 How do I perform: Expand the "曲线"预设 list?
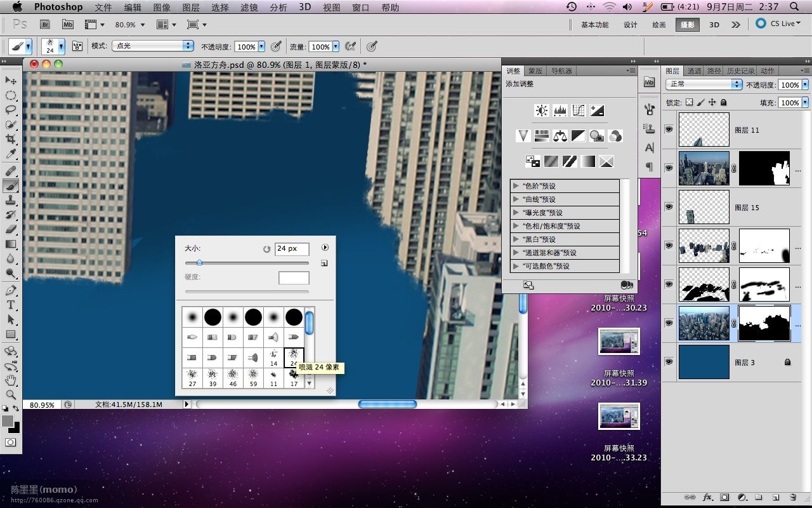click(515, 199)
